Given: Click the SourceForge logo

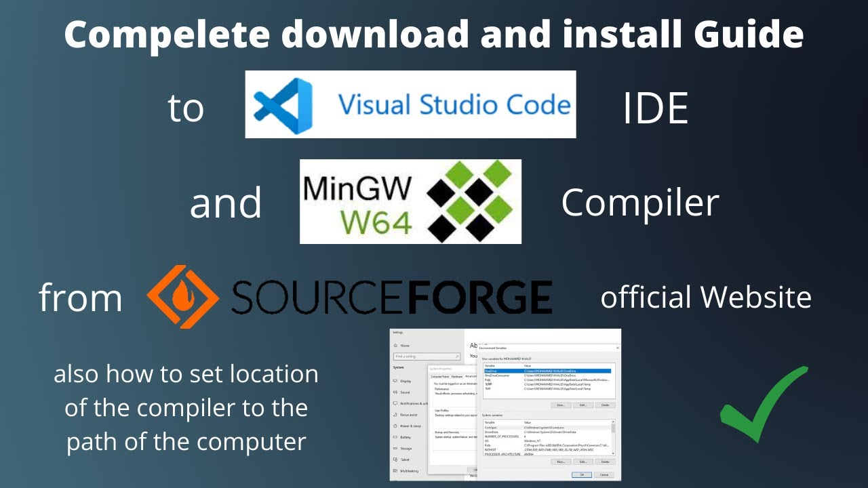Looking at the screenshot, I should pos(350,298).
